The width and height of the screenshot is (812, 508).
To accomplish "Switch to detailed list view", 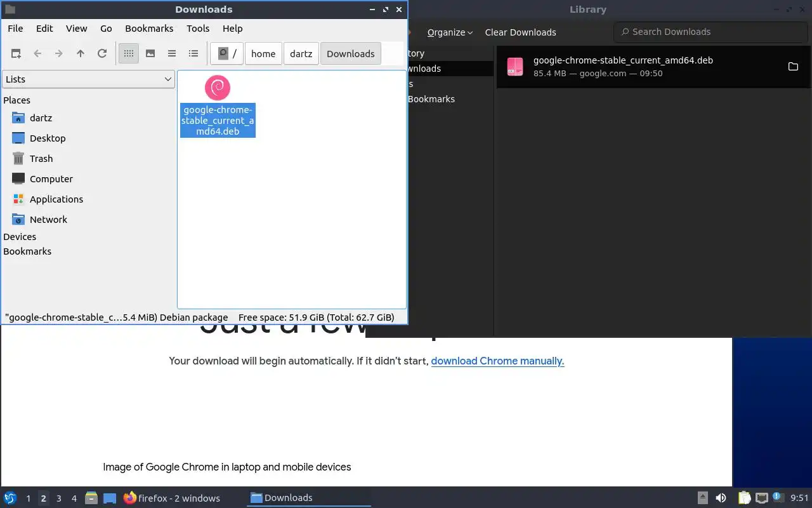I will pyautogui.click(x=193, y=54).
